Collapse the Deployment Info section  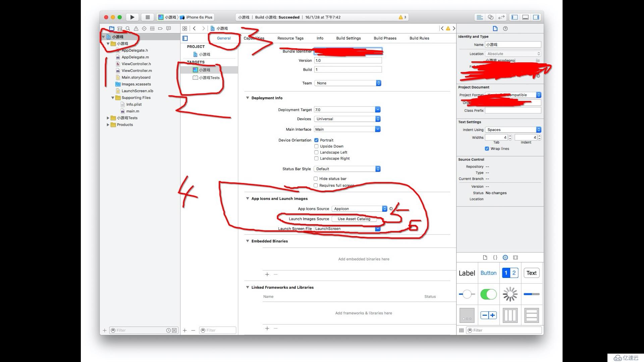click(248, 98)
